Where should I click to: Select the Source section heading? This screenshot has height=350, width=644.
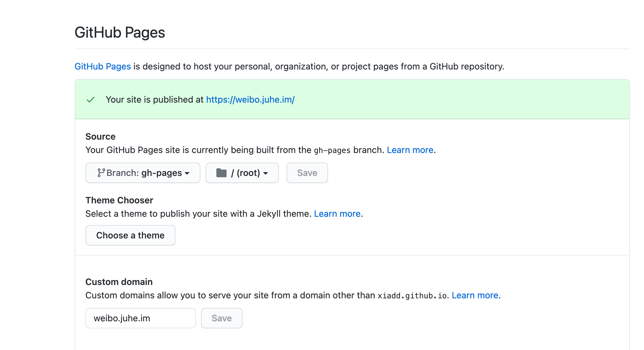click(x=100, y=136)
